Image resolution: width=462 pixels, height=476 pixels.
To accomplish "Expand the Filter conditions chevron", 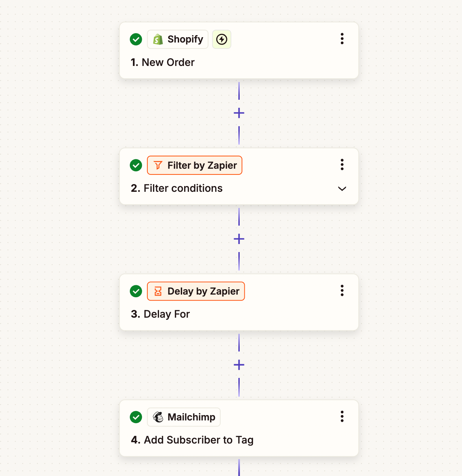I will click(342, 189).
